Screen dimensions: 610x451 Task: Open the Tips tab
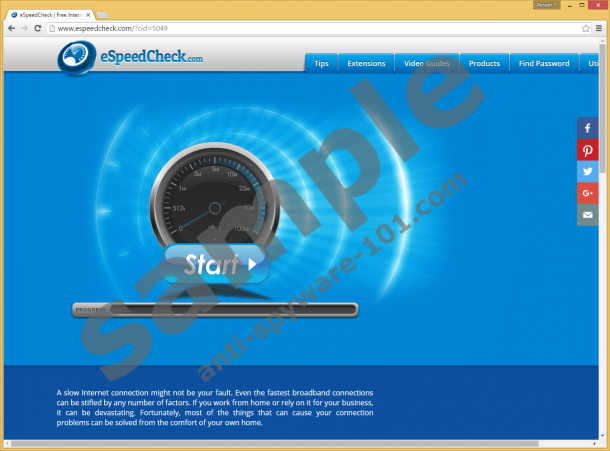pos(321,63)
